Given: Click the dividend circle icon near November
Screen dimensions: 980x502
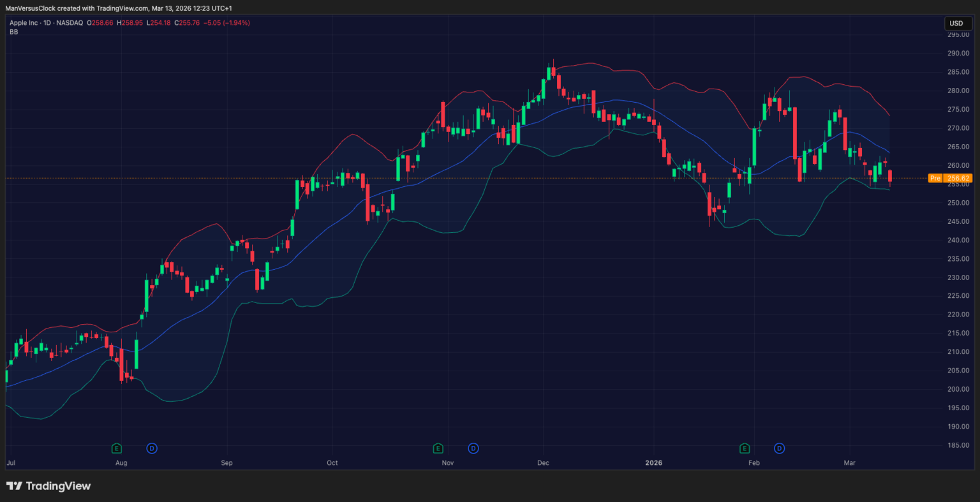Looking at the screenshot, I should 473,448.
